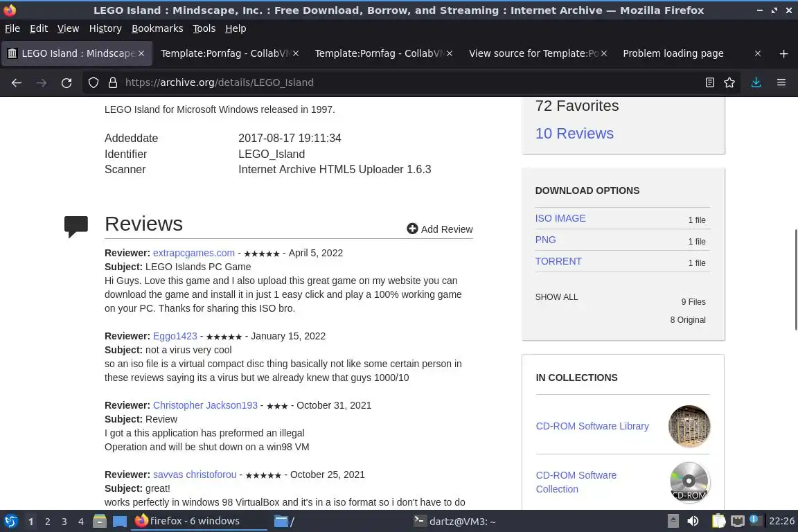The image size is (798, 532).
Task: Open the Firefox hamburger menu
Action: click(x=781, y=82)
